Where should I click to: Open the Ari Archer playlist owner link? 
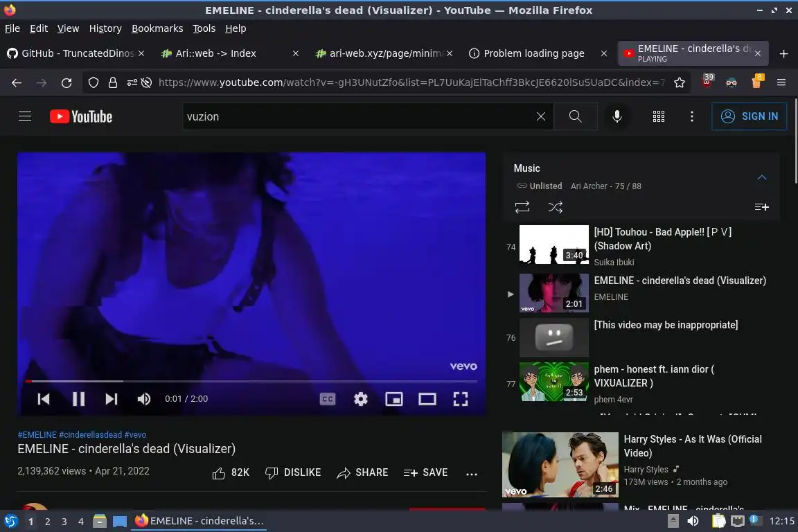(x=589, y=186)
